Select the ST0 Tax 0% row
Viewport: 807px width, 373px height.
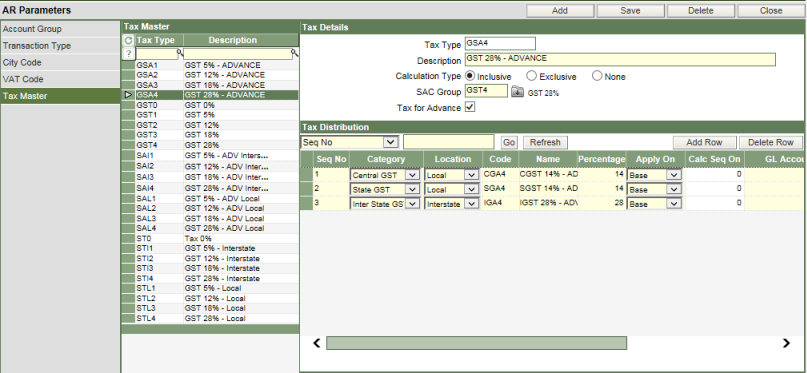210,239
